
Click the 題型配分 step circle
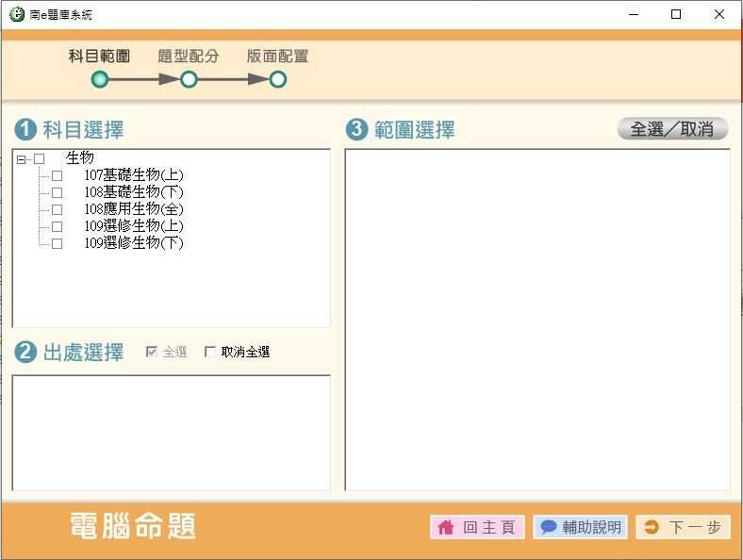coord(189,79)
